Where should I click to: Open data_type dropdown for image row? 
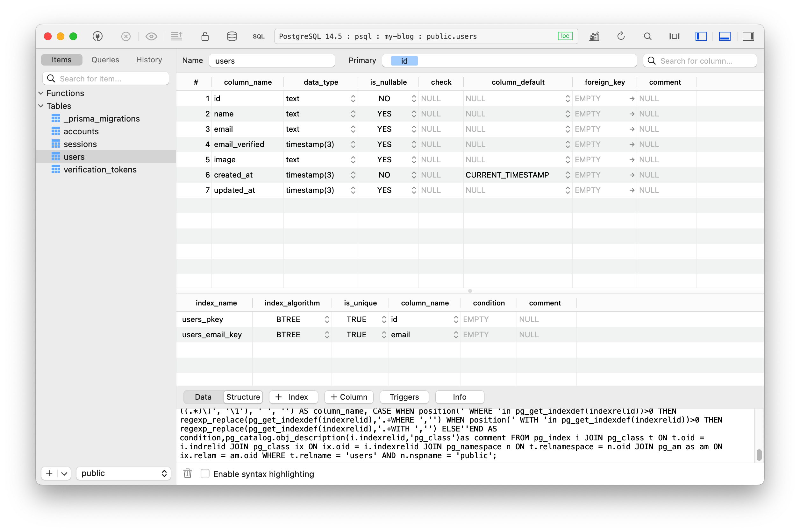pos(353,159)
